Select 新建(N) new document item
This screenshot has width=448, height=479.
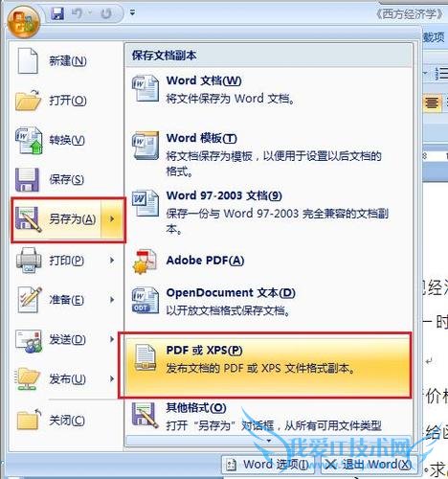[66, 60]
